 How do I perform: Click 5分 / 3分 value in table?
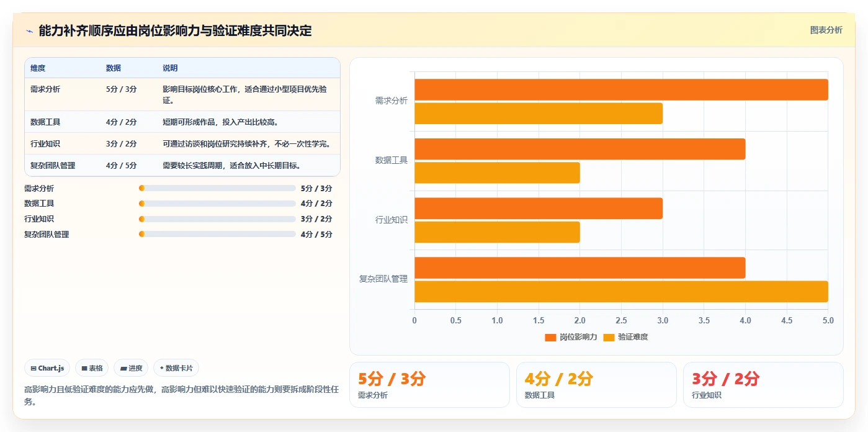[x=122, y=89]
